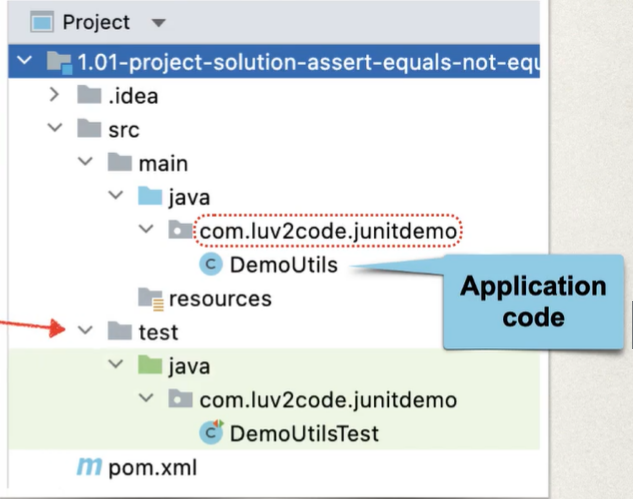This screenshot has height=499, width=633.
Task: Click the DemoUtilsTest test class icon
Action: point(211,433)
